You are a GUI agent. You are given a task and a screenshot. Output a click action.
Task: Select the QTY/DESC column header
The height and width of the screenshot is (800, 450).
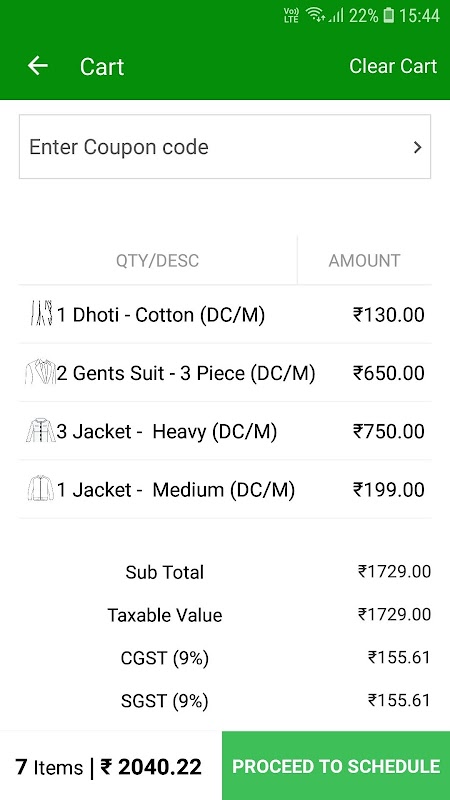tap(157, 260)
